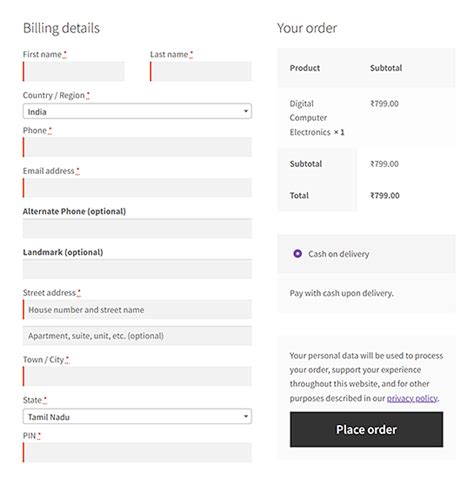Click the Country dropdown arrow next to India

246,111
